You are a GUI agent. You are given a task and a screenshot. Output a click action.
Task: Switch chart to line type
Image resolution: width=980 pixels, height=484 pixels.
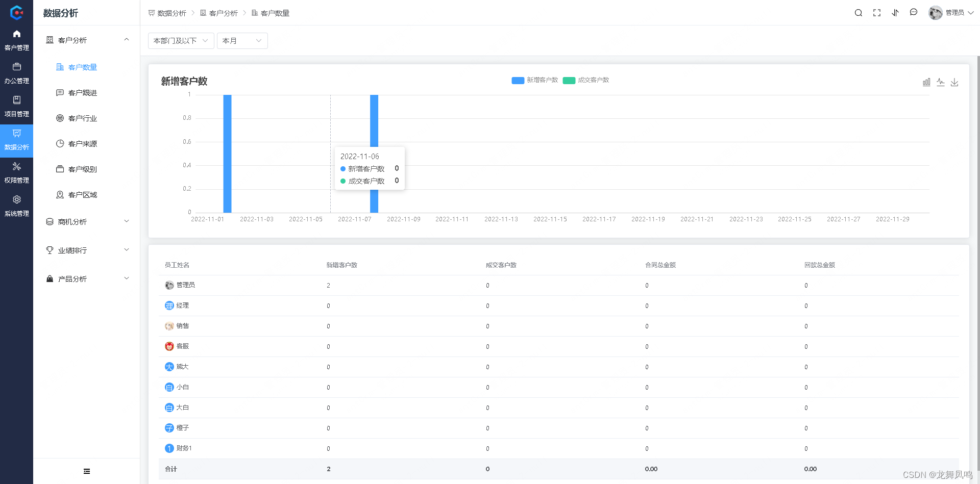pos(941,82)
